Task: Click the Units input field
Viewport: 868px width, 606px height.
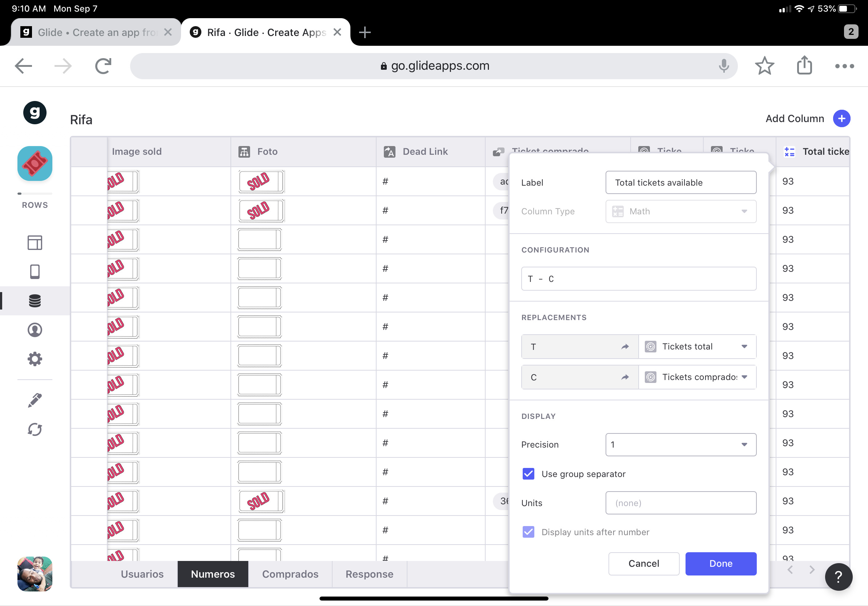Action: [680, 503]
